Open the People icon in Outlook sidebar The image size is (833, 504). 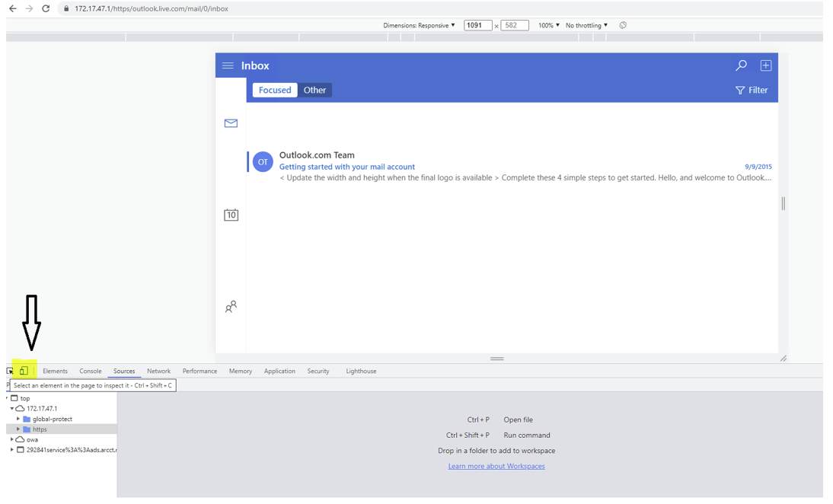[x=231, y=306]
